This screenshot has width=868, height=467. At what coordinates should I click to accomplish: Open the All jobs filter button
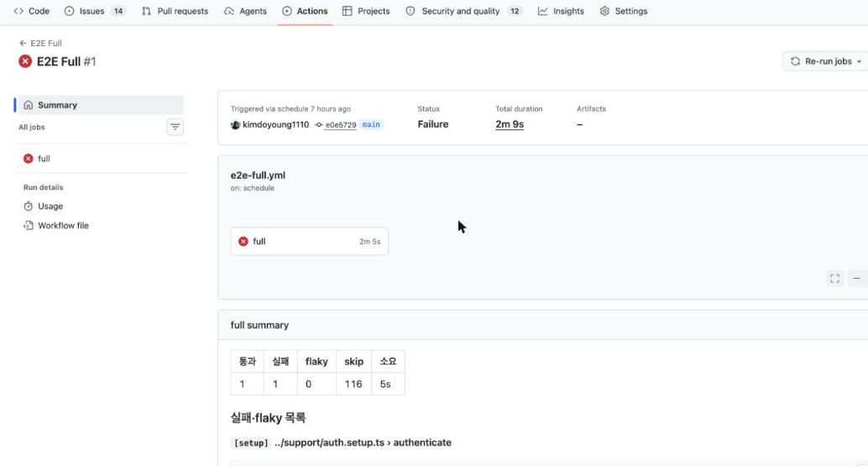tap(175, 127)
